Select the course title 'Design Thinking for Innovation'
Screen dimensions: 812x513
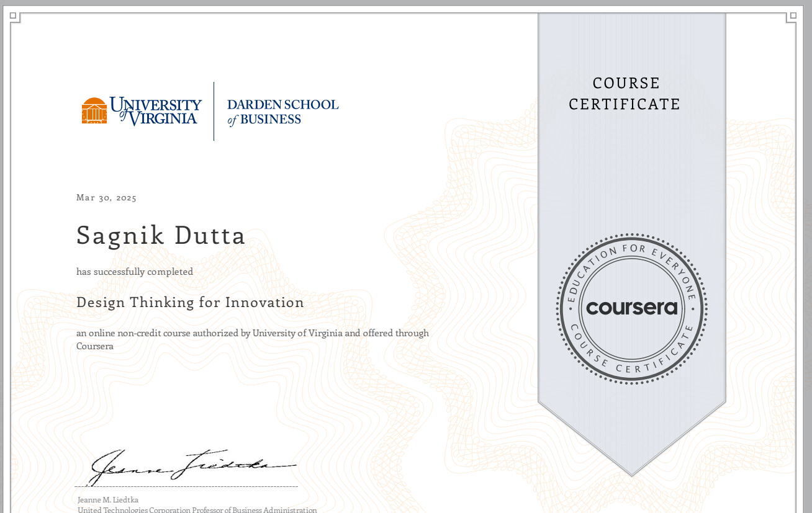pyautogui.click(x=190, y=303)
